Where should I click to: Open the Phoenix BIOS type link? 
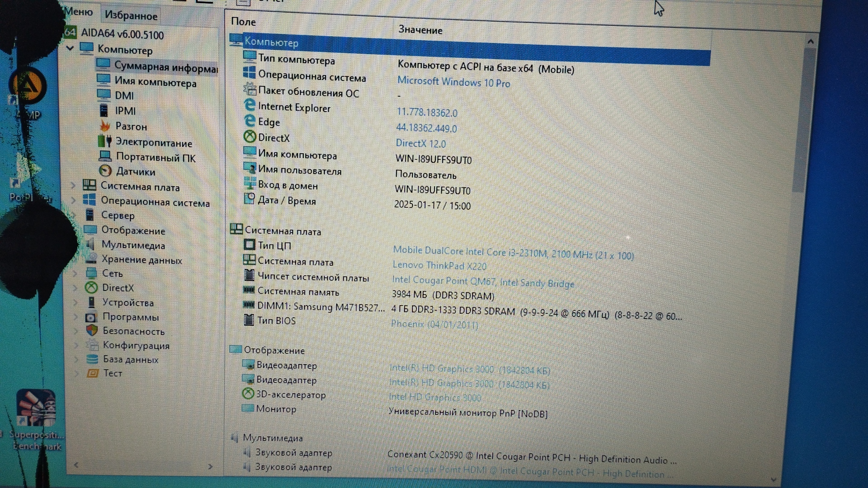tap(434, 324)
